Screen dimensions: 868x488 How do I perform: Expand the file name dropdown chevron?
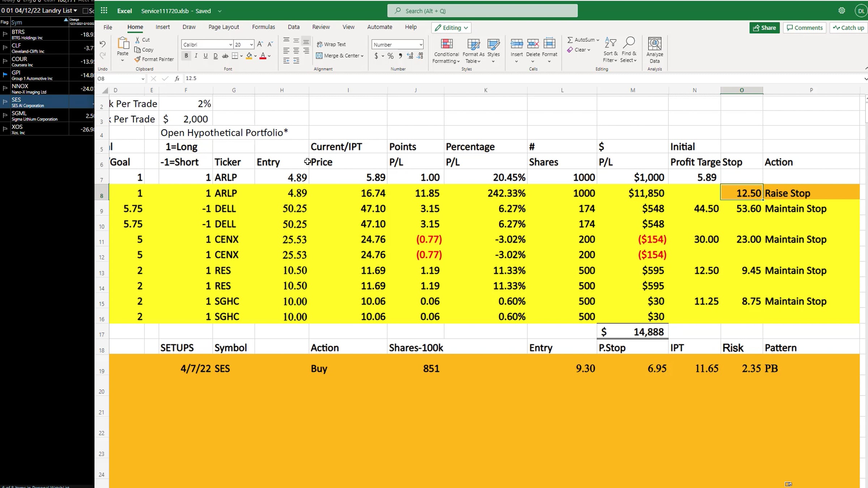point(220,11)
